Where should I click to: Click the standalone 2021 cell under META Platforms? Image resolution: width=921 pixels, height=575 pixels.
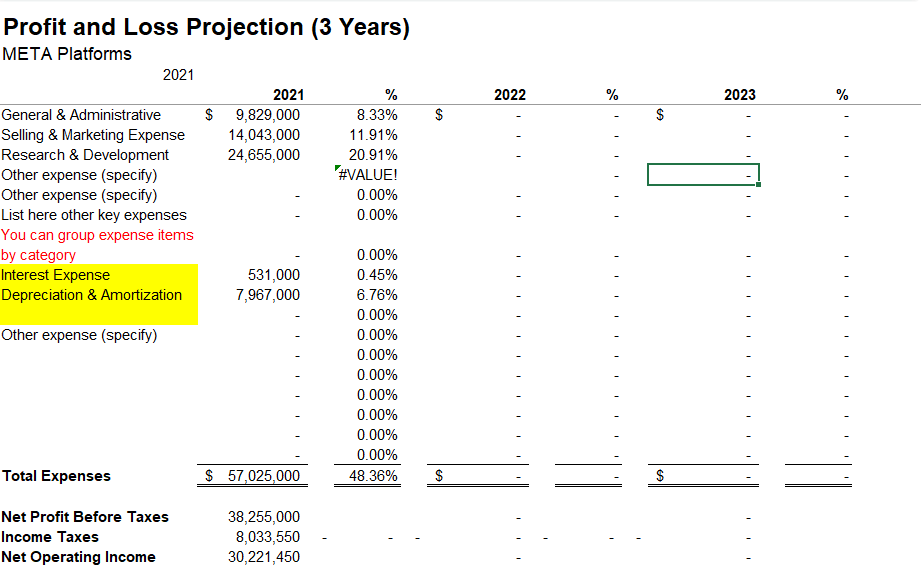tap(178, 75)
